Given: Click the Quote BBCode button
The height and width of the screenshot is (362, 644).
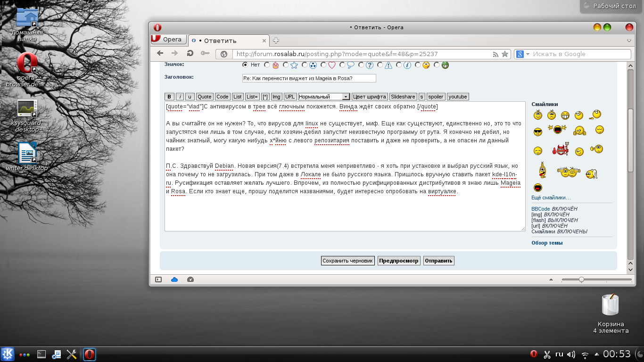Looking at the screenshot, I should tap(205, 97).
